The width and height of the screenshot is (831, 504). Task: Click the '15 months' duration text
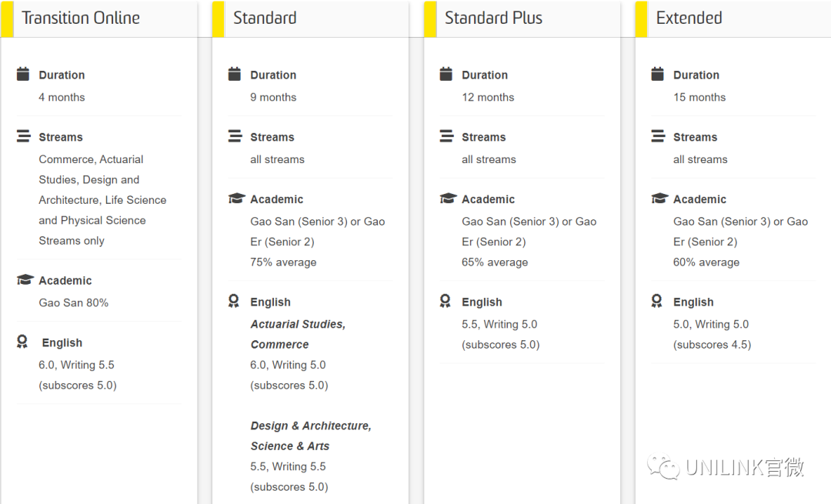click(x=699, y=97)
